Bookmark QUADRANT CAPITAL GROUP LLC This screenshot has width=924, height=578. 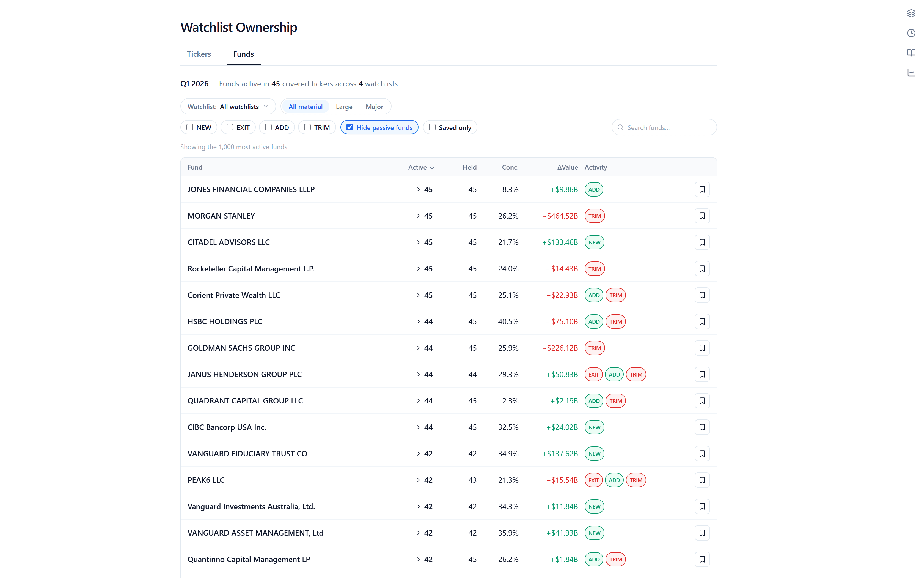tap(702, 401)
